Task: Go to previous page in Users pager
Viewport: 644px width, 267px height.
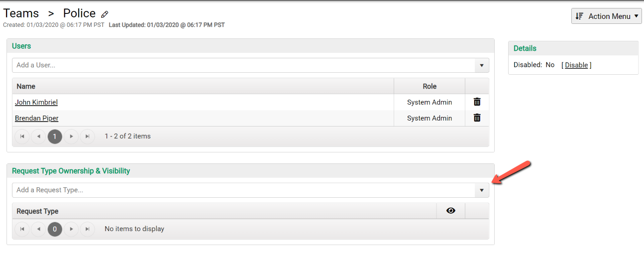Action: [38, 136]
